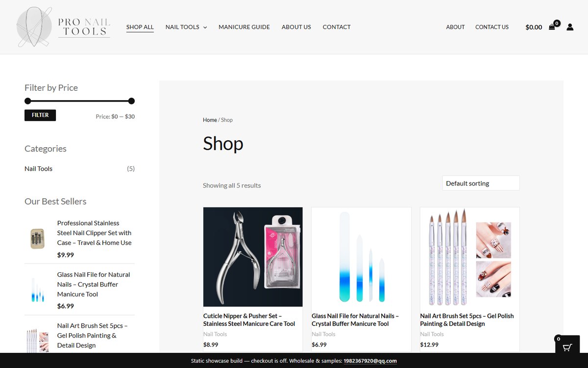Click the 'Our Best Sellers' heading
Viewport: 588px width, 368px height.
(55, 201)
